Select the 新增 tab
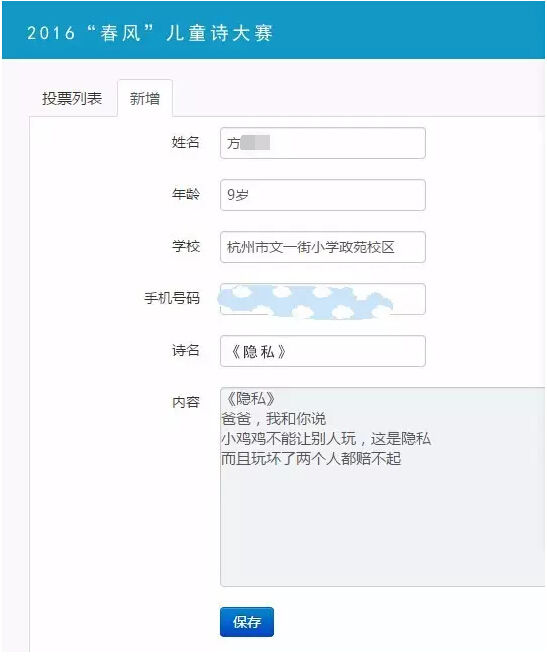Viewport: 547px width, 672px height. [145, 99]
